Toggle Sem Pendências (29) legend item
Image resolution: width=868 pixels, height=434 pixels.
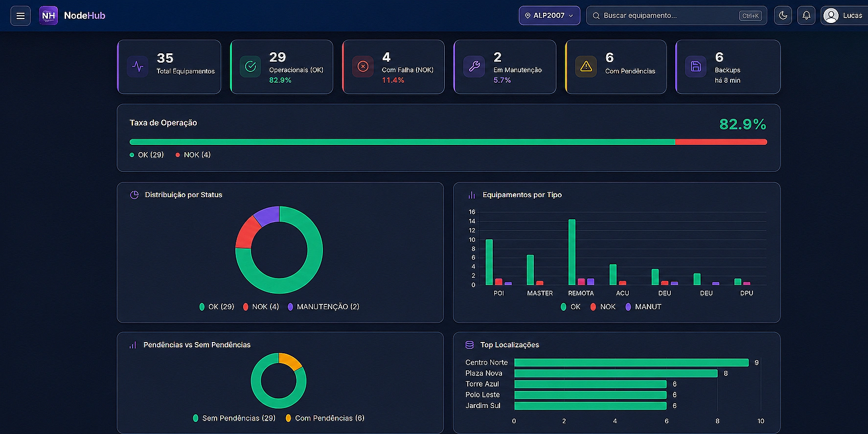click(234, 418)
